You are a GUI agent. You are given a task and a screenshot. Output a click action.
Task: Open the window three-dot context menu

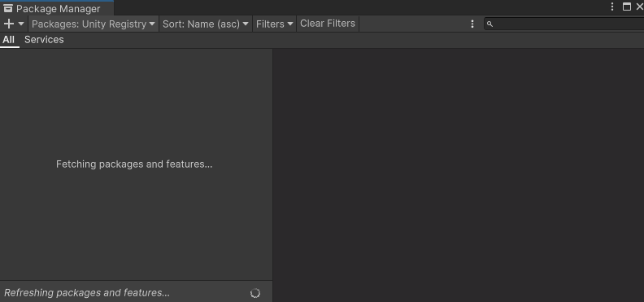point(612,7)
